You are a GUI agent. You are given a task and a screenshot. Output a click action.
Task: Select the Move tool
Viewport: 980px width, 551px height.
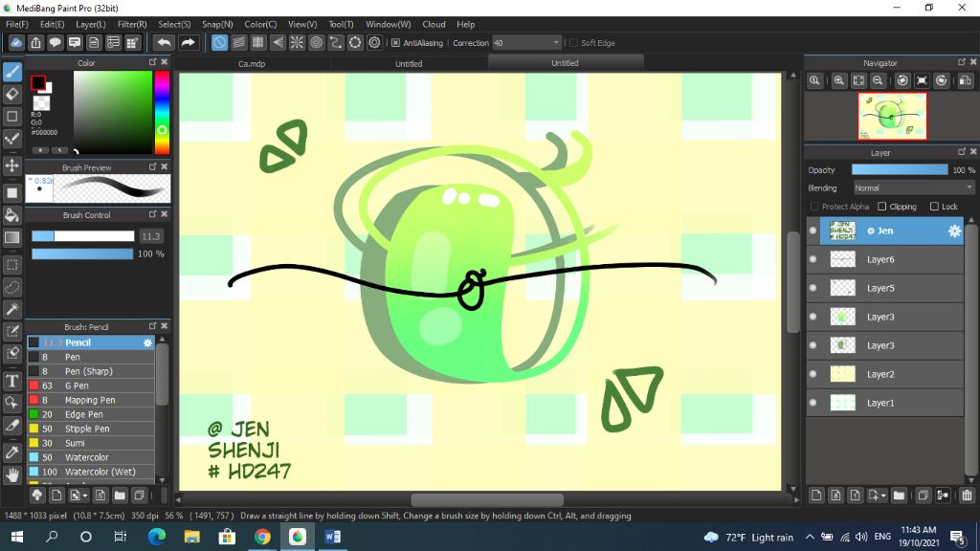click(11, 165)
